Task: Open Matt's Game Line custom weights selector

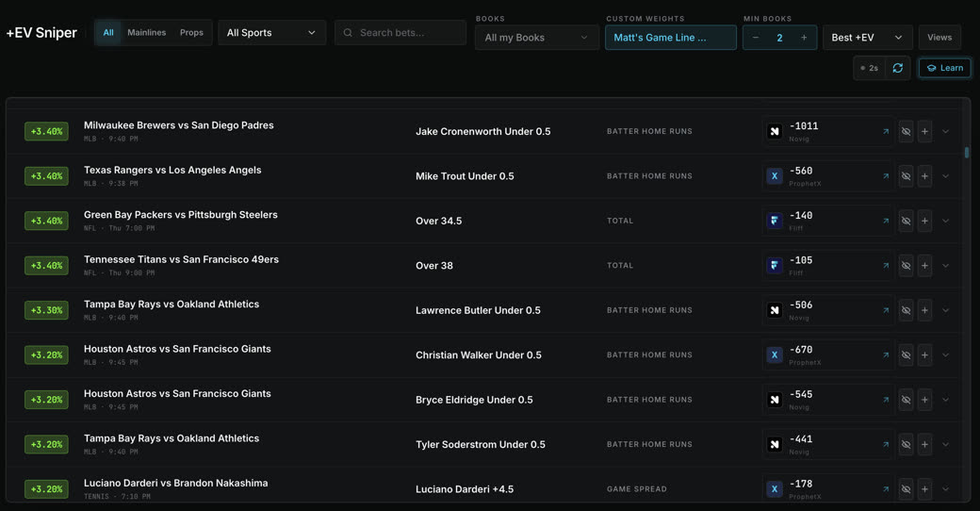Action: coord(671,38)
